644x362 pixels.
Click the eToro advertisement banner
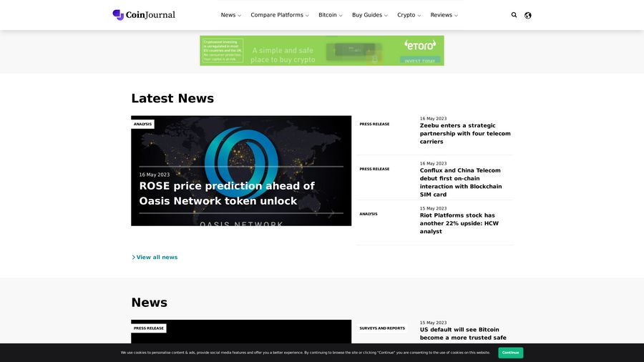click(x=321, y=51)
